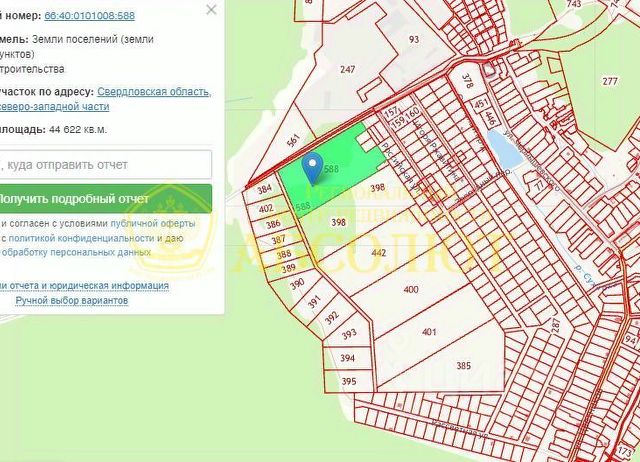Select parcel 378 on map
Screen dimensions: 640x462
[468, 81]
